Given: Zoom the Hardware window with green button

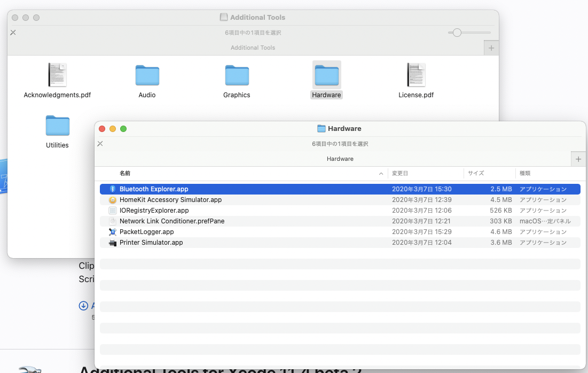Looking at the screenshot, I should [123, 129].
